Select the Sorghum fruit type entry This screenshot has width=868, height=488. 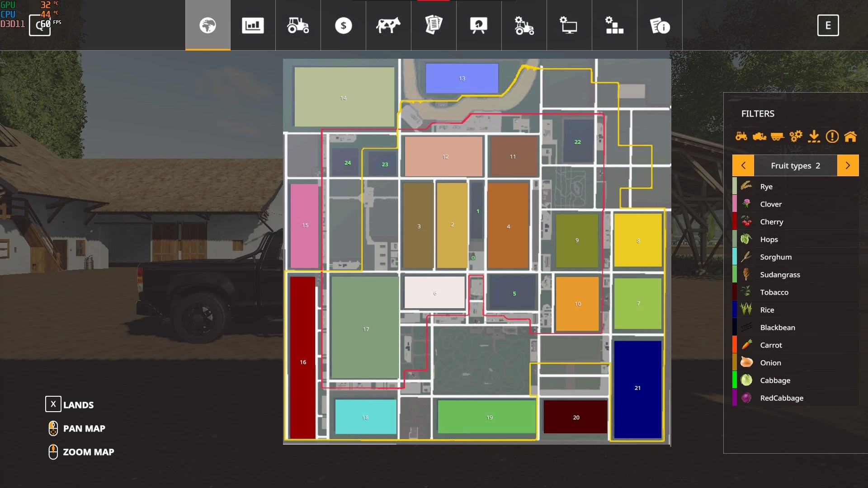[x=776, y=257]
